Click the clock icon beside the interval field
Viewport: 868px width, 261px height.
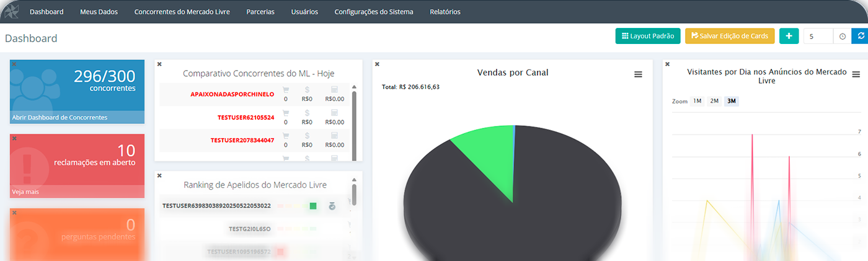[842, 36]
